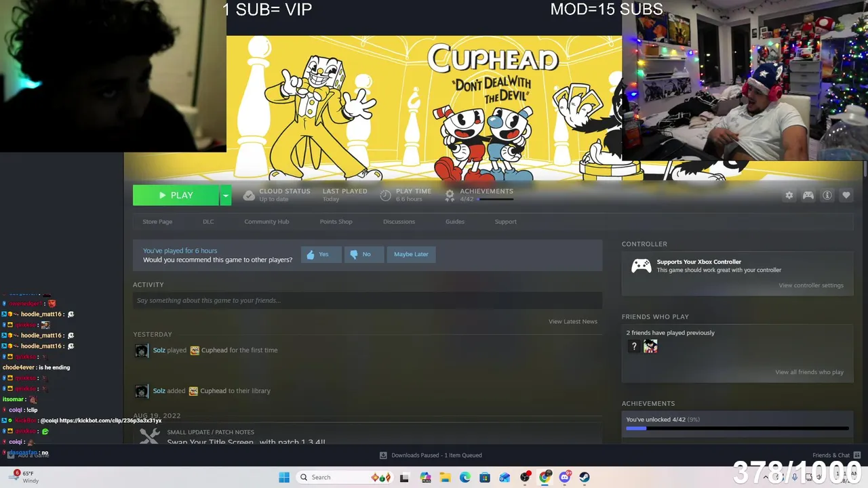
Task: Click the thumbs-down No icon
Action: coord(353,254)
